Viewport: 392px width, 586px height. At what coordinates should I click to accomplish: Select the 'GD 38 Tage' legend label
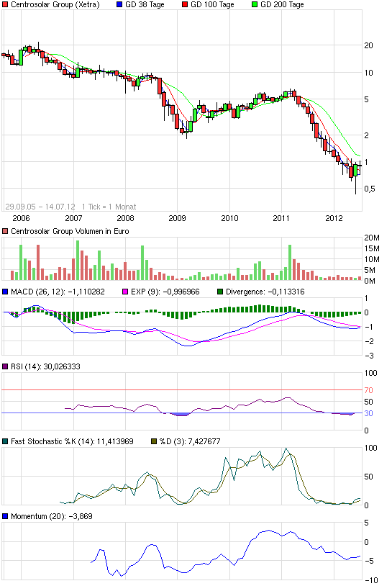point(145,4)
